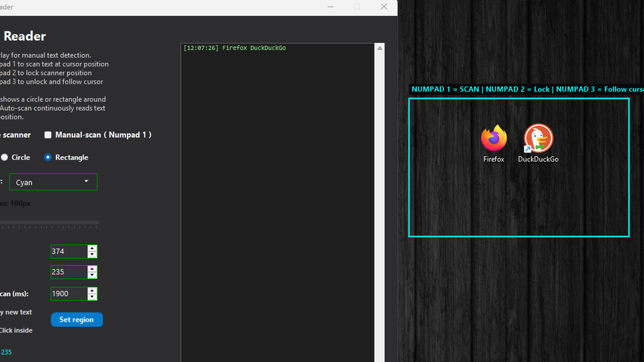The height and width of the screenshot is (362, 644).
Task: Click the down arrow on the 374 spinner
Action: 93,255
